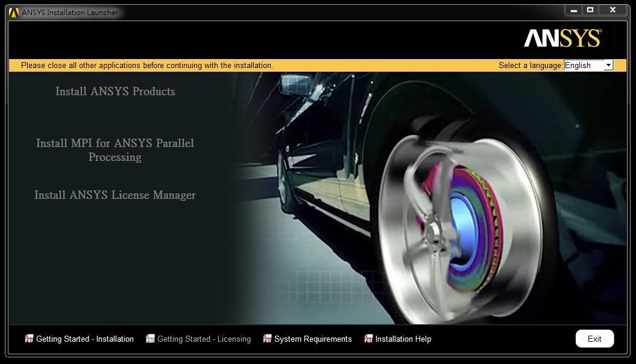Maximize the ANSYS Installation Launcher window
Image resolution: width=636 pixels, height=364 pixels.
click(590, 10)
